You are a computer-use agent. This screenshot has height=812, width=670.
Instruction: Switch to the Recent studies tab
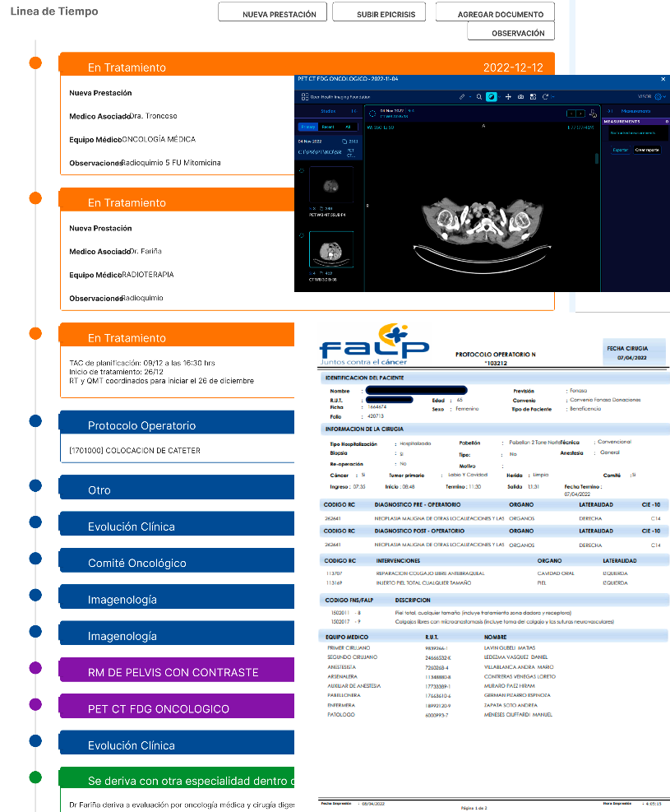pyautogui.click(x=328, y=127)
